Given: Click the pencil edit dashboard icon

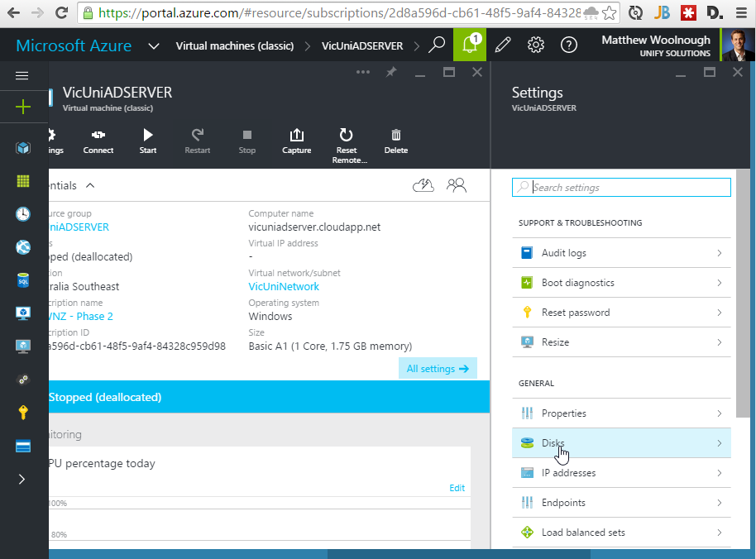Looking at the screenshot, I should pyautogui.click(x=502, y=45).
